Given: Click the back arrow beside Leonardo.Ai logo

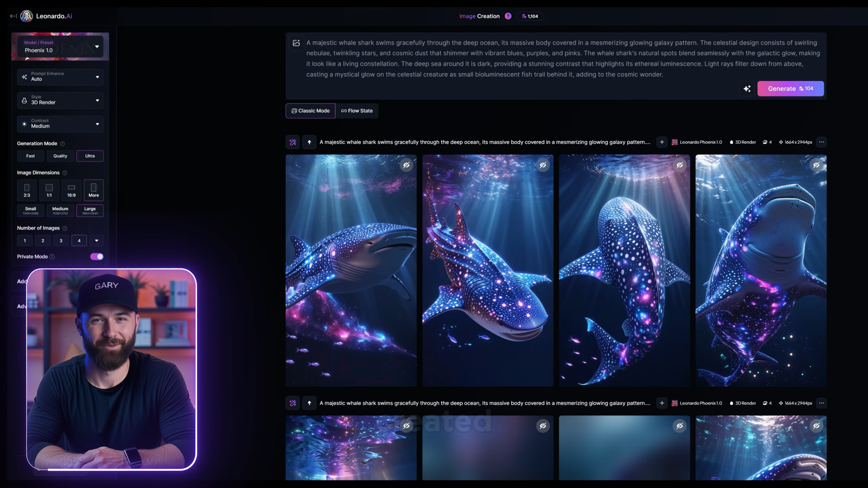Looking at the screenshot, I should coord(13,16).
